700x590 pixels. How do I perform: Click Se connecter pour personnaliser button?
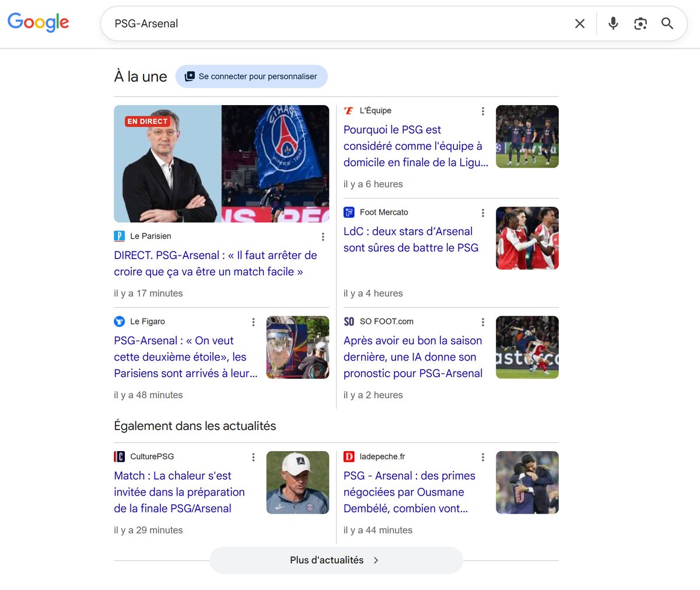coord(251,76)
